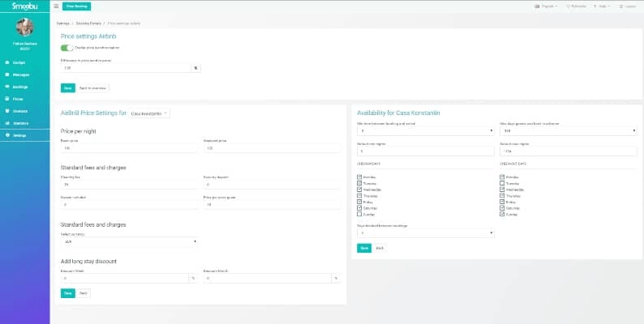Click the Price per extra guest field

(272, 205)
